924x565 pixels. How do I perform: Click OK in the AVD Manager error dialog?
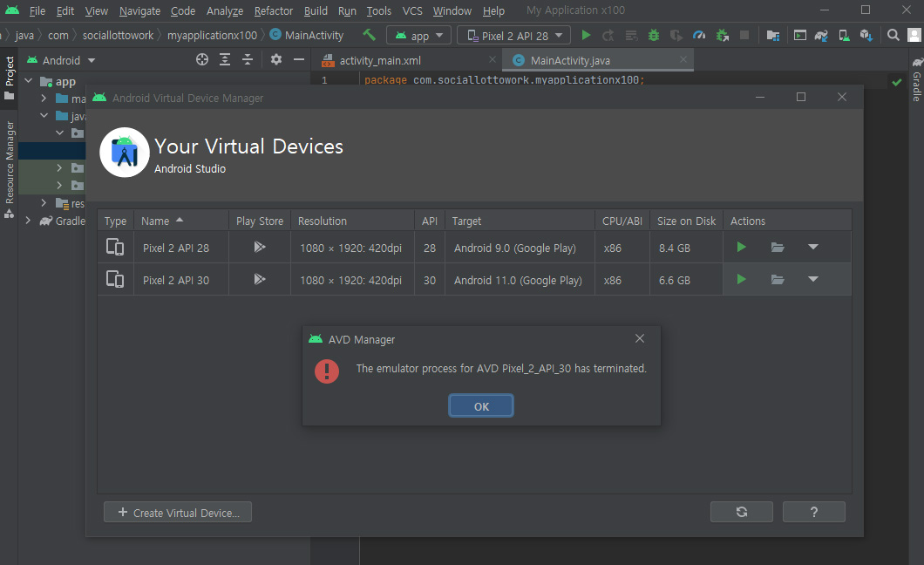click(x=481, y=406)
